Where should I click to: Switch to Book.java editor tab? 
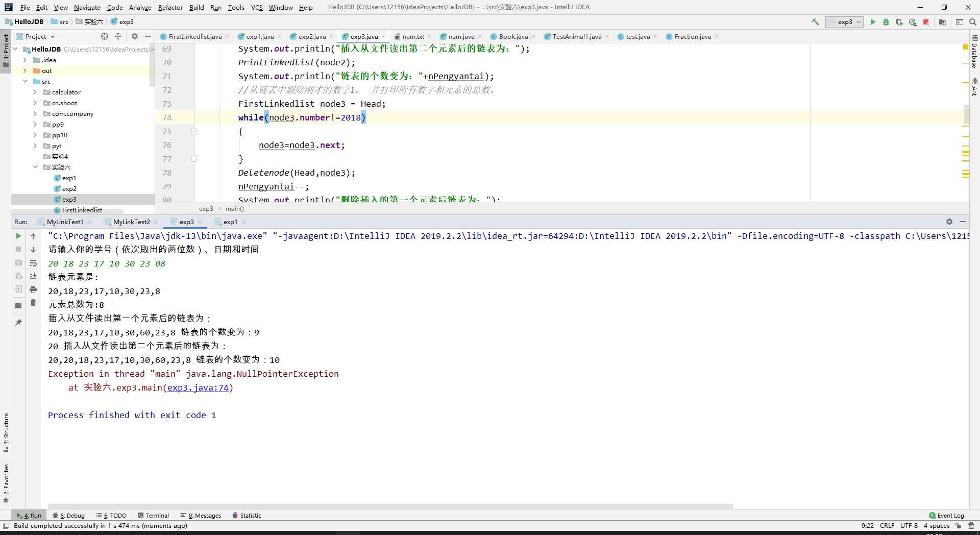click(x=513, y=36)
